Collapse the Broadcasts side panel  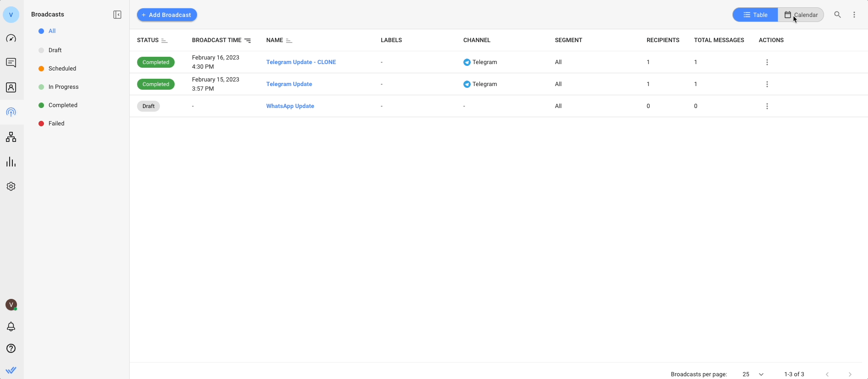pyautogui.click(x=117, y=15)
